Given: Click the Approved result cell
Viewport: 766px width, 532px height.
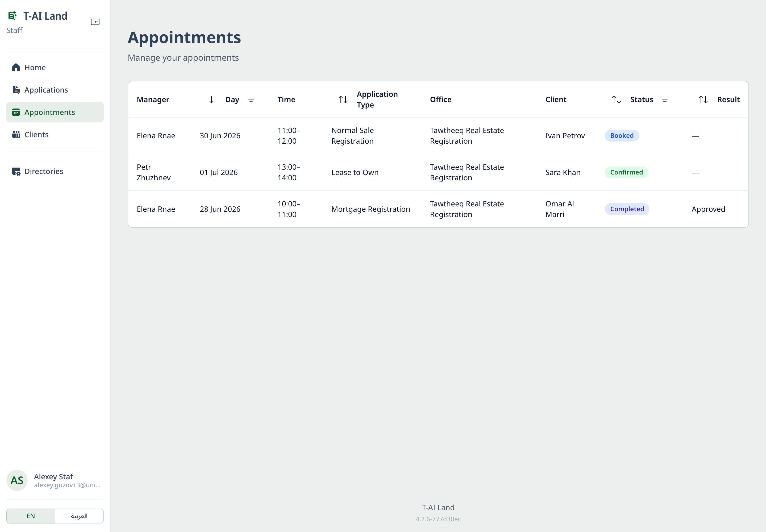Looking at the screenshot, I should (708, 209).
